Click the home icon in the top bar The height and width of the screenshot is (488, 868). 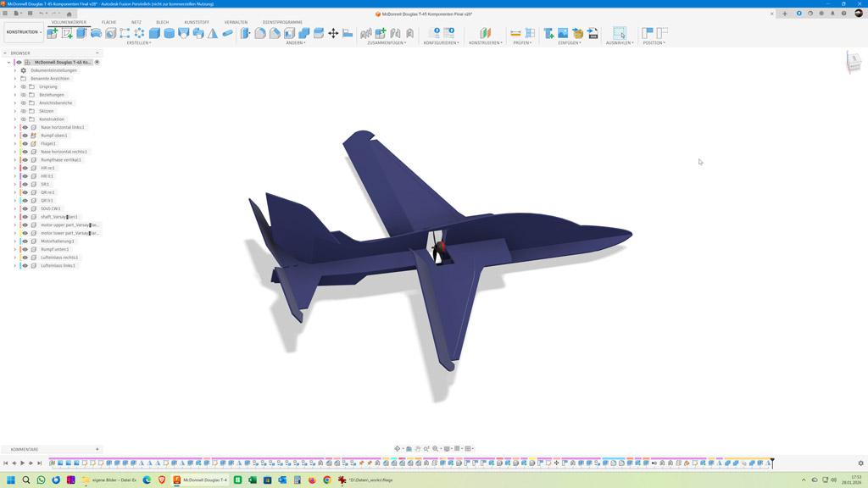pos(70,14)
